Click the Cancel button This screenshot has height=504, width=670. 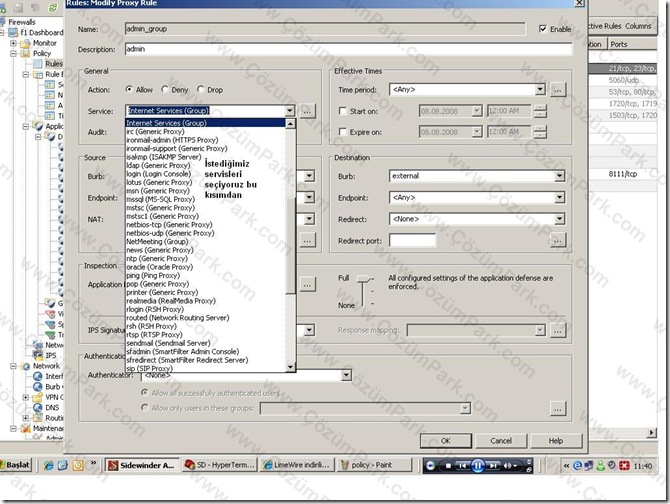pyautogui.click(x=501, y=440)
